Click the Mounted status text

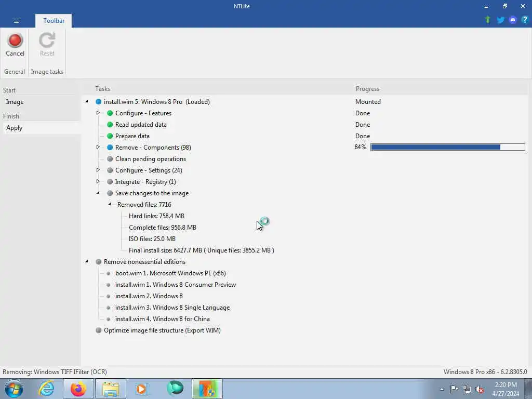(368, 102)
